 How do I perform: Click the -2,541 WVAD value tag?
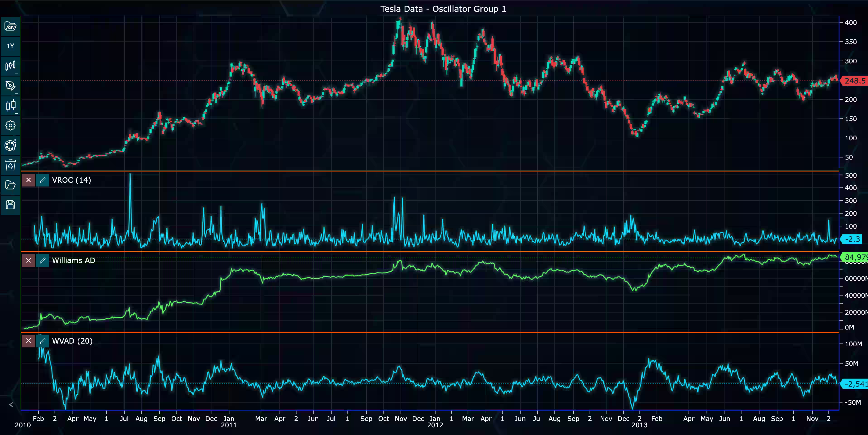(854, 384)
